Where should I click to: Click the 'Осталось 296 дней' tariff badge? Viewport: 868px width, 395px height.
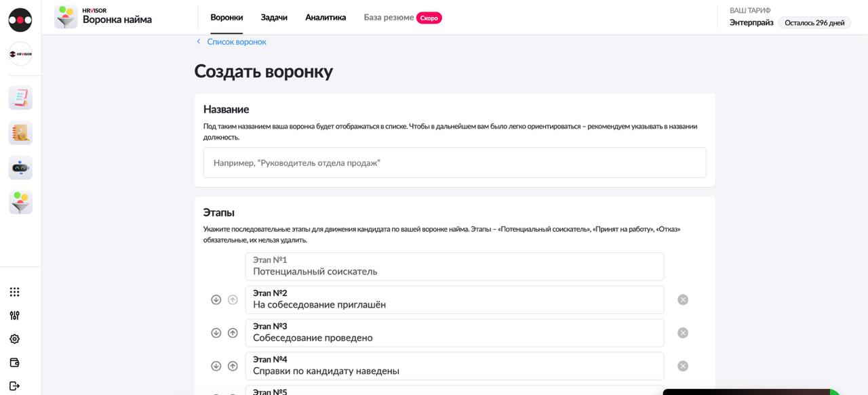tap(814, 23)
